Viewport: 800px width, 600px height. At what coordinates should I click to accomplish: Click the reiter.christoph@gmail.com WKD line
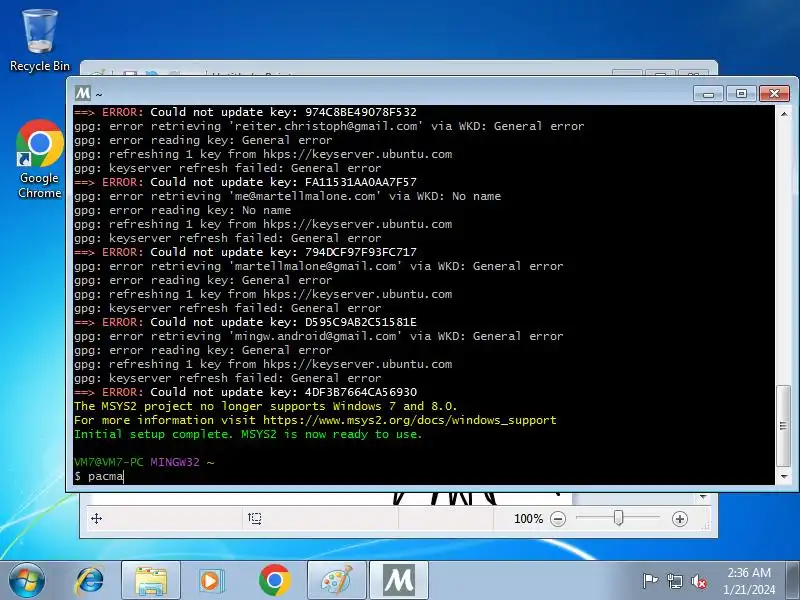coord(329,126)
